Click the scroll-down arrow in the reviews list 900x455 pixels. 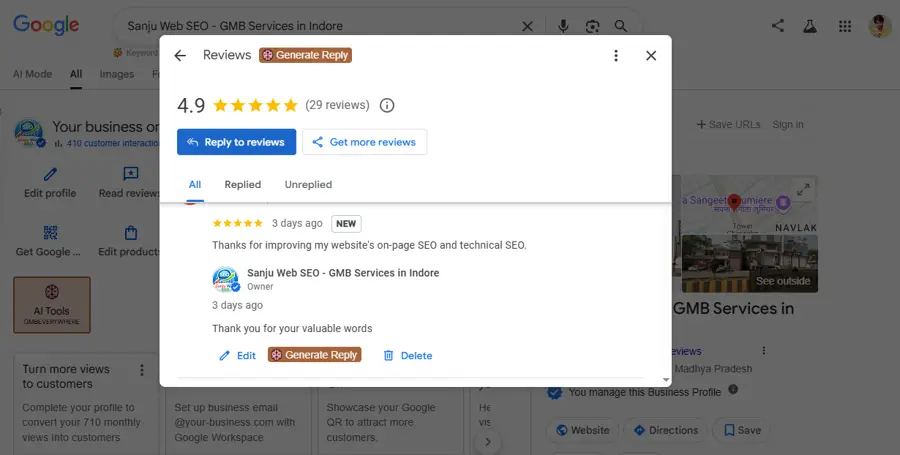666,380
